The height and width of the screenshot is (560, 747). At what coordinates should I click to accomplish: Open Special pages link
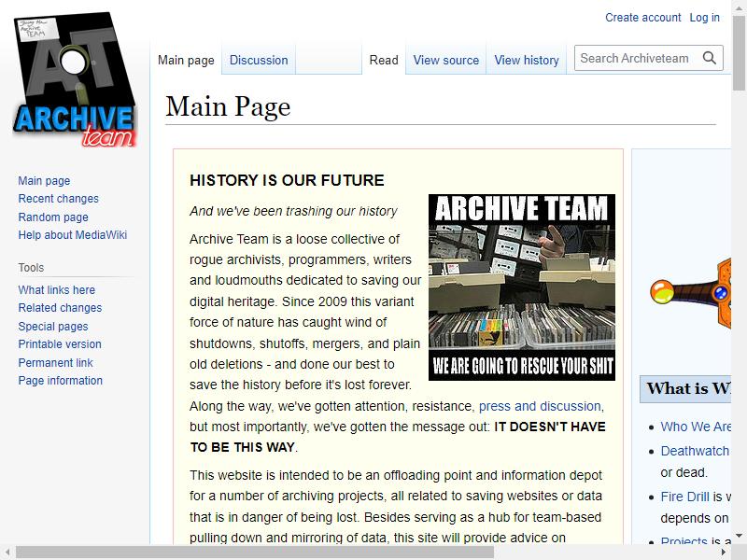click(53, 326)
